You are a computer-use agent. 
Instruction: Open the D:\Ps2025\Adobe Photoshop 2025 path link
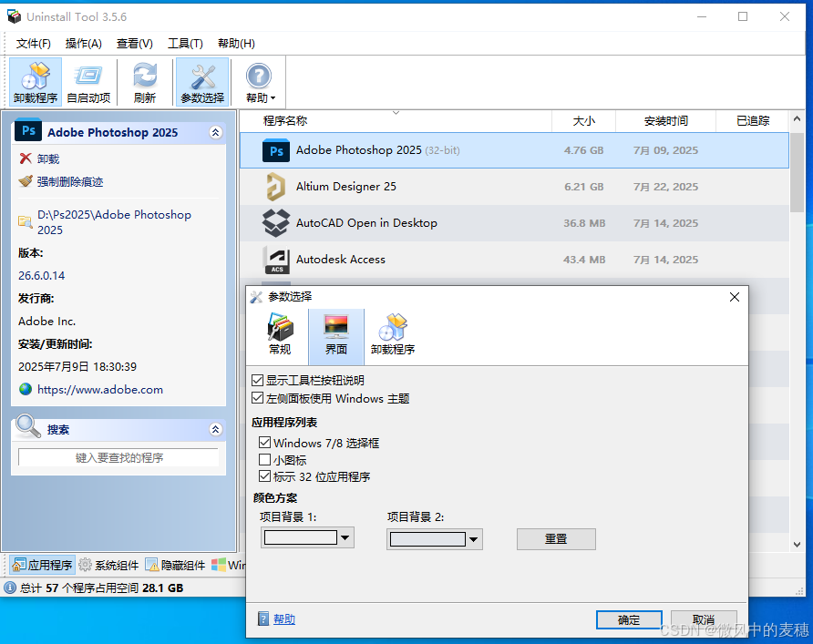(114, 222)
